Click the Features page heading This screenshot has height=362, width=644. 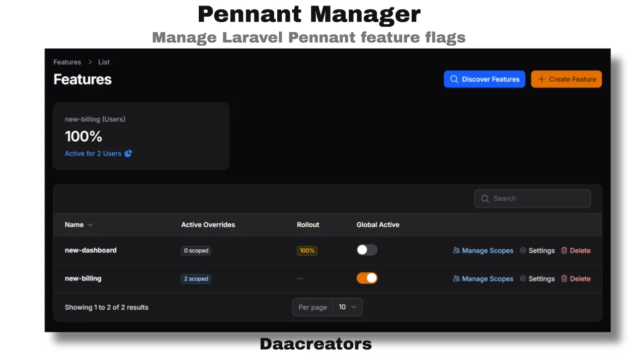click(83, 79)
